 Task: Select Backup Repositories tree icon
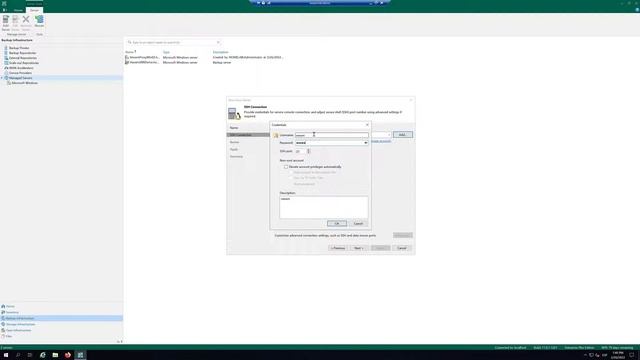tap(6, 53)
